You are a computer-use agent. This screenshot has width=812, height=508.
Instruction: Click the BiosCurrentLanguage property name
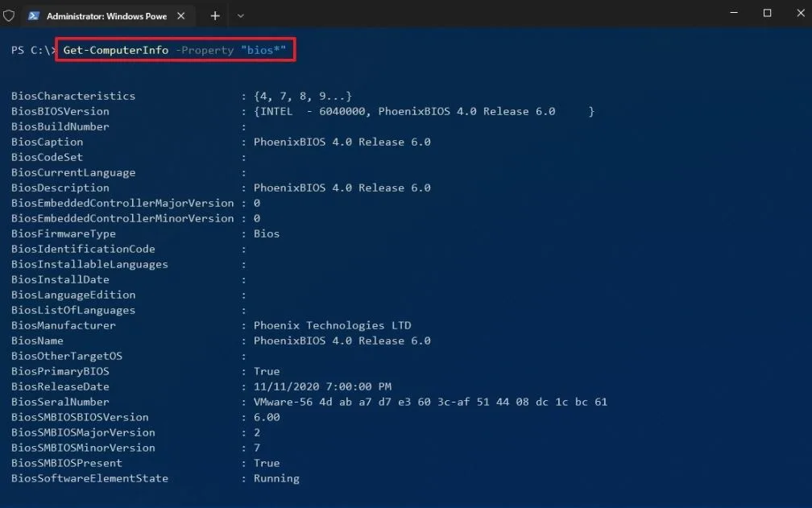coord(73,172)
